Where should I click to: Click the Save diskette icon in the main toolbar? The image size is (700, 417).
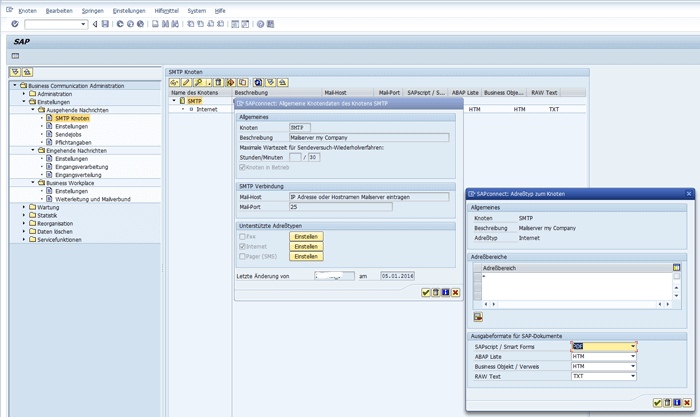(x=105, y=24)
